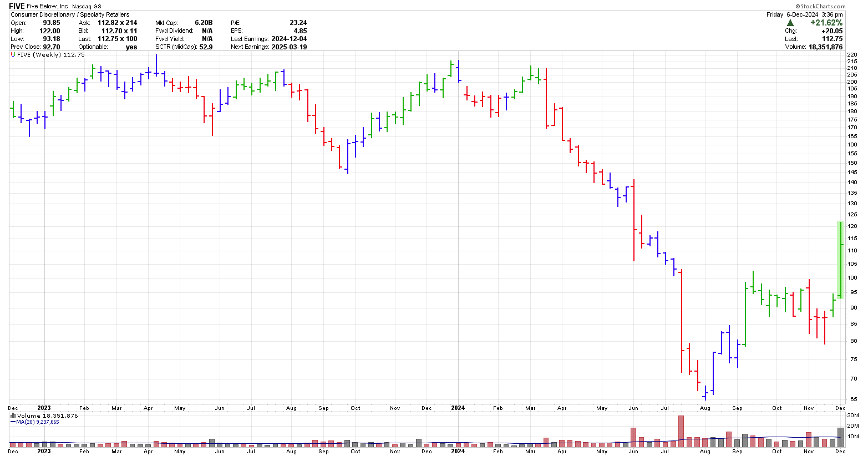Click the histogram icon beside Volume legend
868x456 pixels.
(x=13, y=416)
